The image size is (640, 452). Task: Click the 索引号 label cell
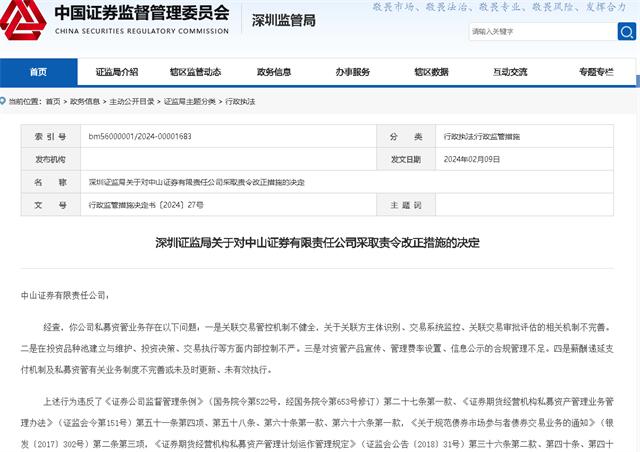(x=51, y=136)
